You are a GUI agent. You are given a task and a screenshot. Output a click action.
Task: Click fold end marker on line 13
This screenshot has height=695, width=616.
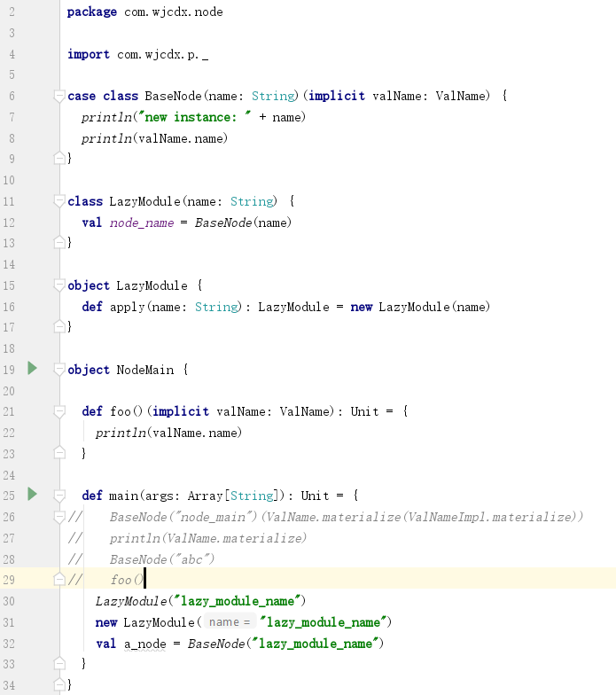pyautogui.click(x=58, y=242)
